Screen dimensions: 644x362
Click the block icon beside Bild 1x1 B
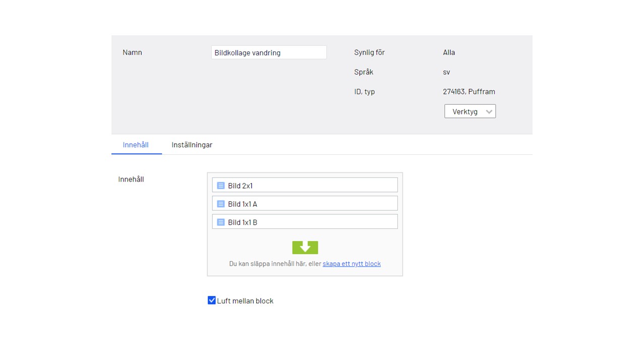click(x=220, y=222)
